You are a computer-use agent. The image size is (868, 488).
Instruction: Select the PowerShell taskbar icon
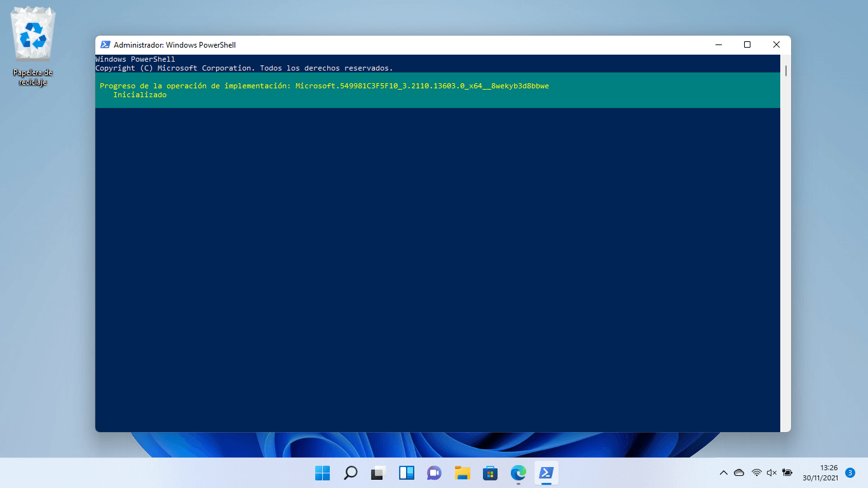(x=546, y=473)
